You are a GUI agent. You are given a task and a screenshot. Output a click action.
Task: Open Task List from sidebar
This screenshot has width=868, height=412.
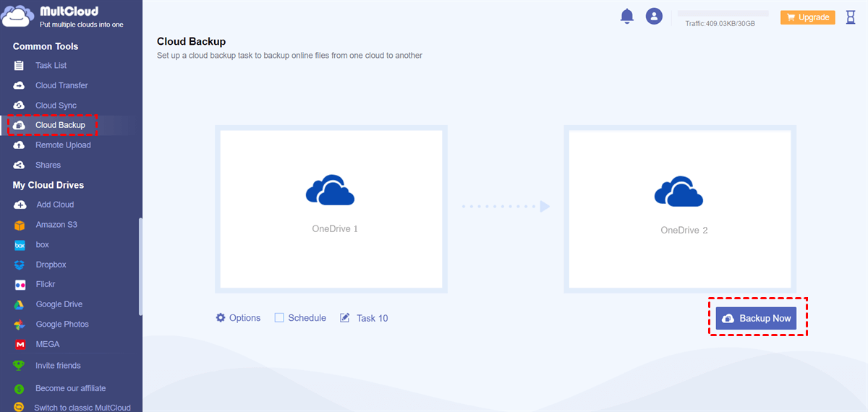click(x=51, y=66)
